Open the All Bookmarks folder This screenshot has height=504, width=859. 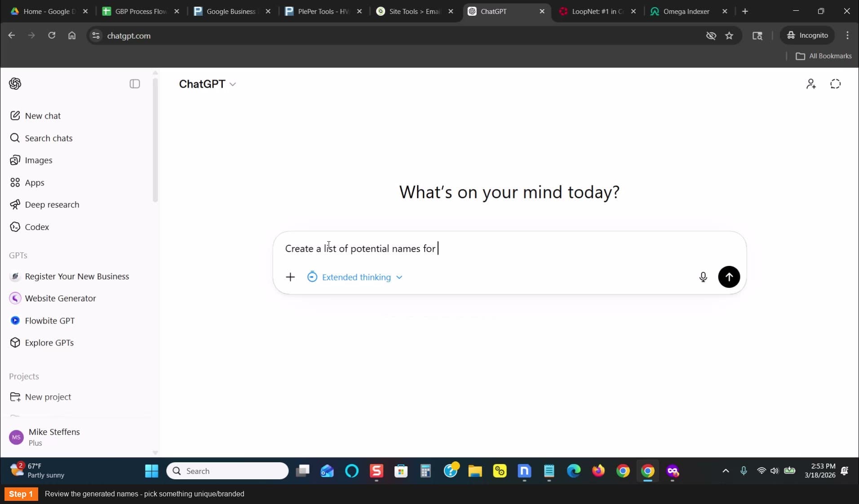pos(824,56)
